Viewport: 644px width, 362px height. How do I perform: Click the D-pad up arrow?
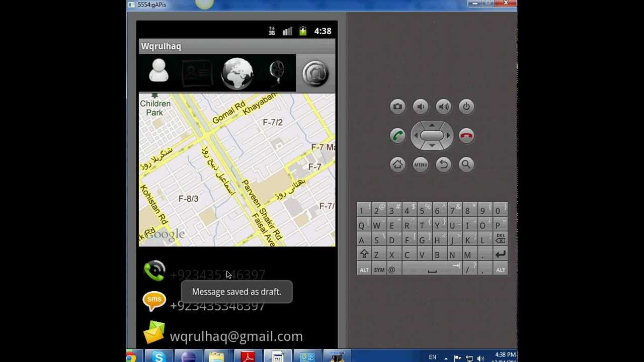pyautogui.click(x=432, y=125)
